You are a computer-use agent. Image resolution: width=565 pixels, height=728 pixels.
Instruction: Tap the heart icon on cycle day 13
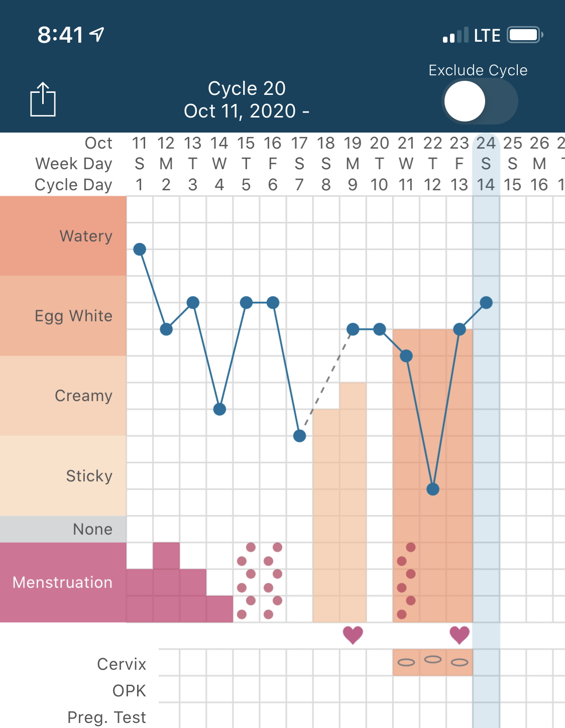(x=460, y=635)
